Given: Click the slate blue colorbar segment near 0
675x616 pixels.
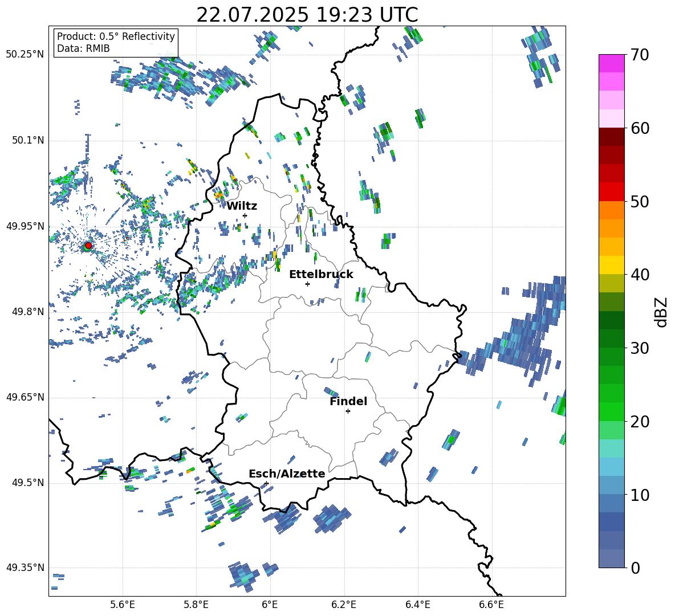Looking at the screenshot, I should (611, 558).
